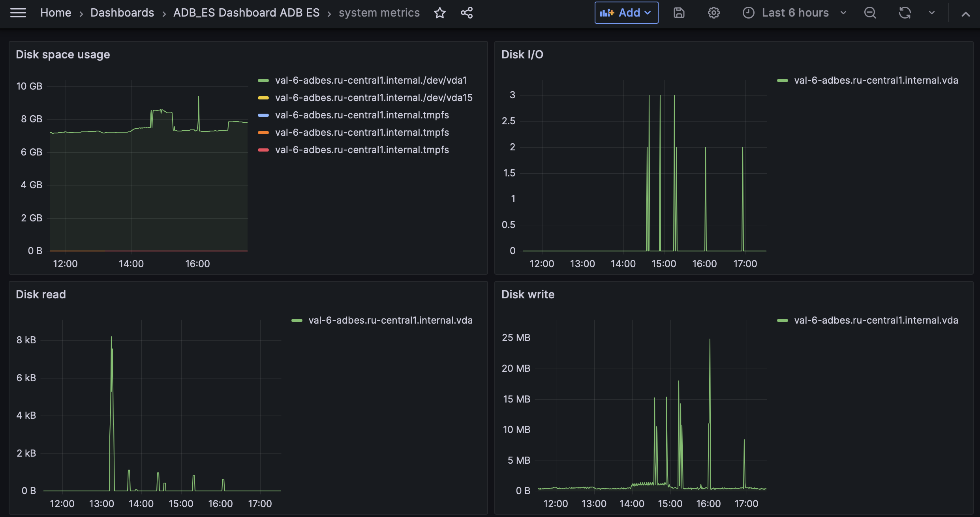Open the dashboard settings gear
The height and width of the screenshot is (517, 980).
point(713,13)
